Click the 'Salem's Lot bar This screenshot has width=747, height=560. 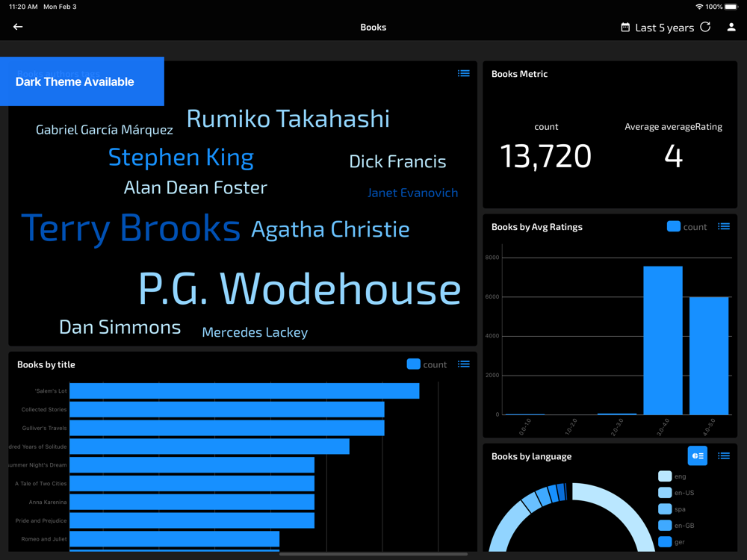click(244, 391)
